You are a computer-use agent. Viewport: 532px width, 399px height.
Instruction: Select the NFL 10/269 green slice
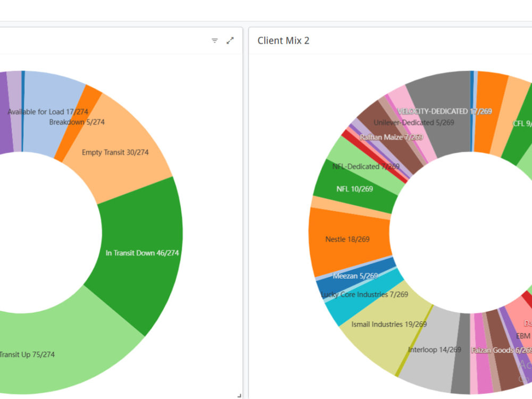click(354, 189)
